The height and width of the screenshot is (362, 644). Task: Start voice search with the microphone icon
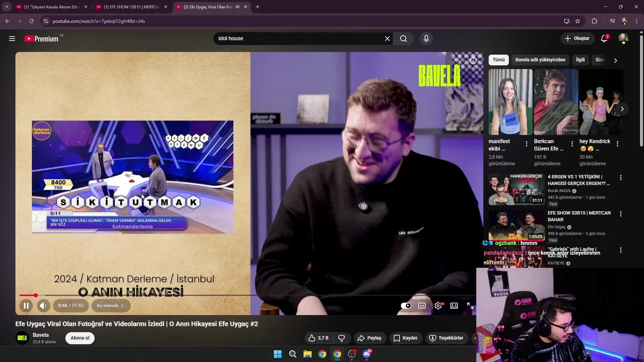pyautogui.click(x=426, y=39)
